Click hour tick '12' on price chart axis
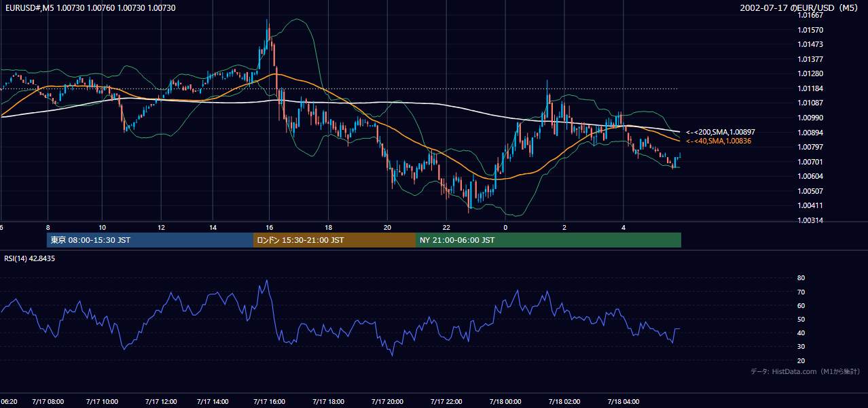This screenshot has width=868, height=408. point(161,227)
